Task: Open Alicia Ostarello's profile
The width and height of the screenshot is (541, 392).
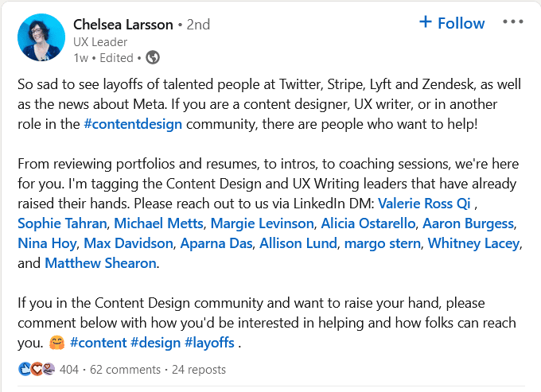Action: pos(368,223)
